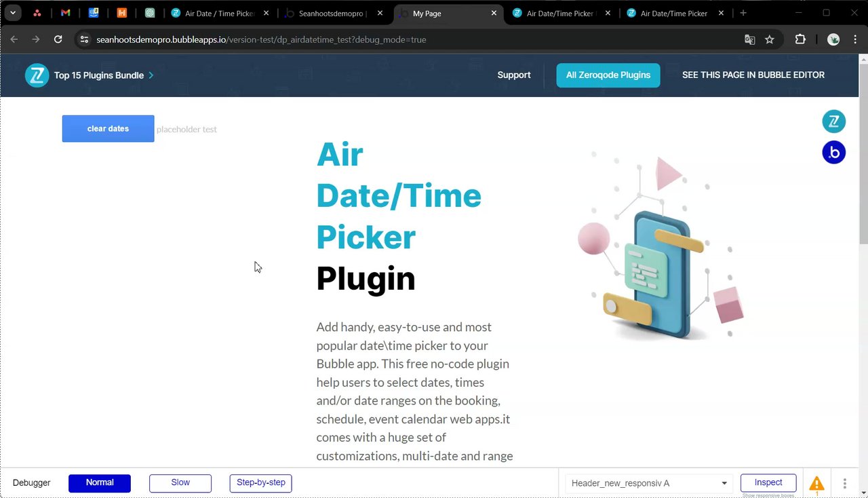Click the site information icon in address bar

click(x=83, y=39)
